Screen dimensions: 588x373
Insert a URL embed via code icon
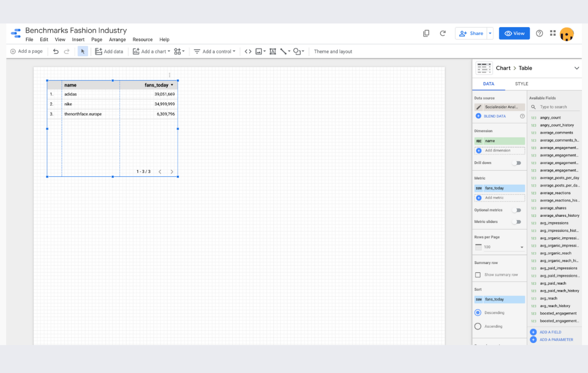pyautogui.click(x=248, y=51)
